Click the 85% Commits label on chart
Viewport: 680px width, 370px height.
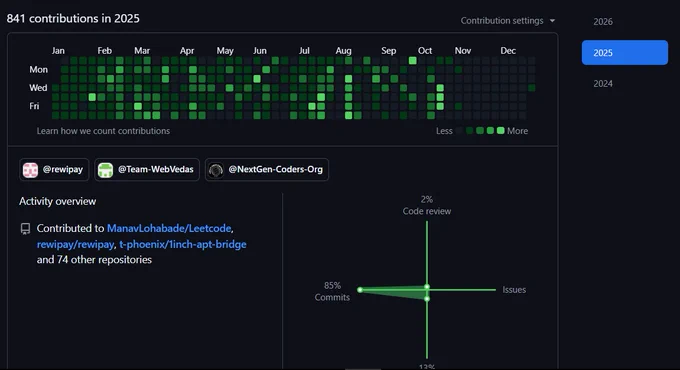coord(332,291)
